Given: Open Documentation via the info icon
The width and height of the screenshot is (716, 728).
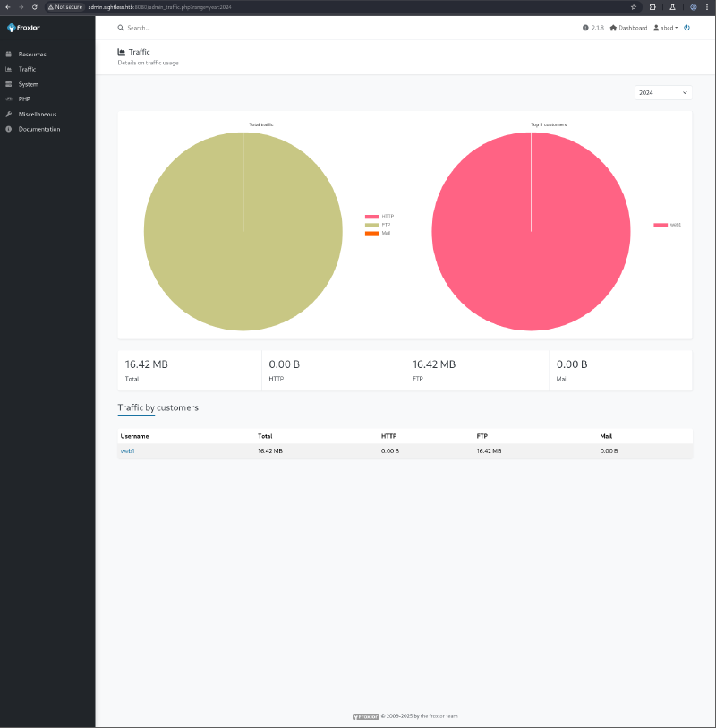Looking at the screenshot, I should pos(10,129).
